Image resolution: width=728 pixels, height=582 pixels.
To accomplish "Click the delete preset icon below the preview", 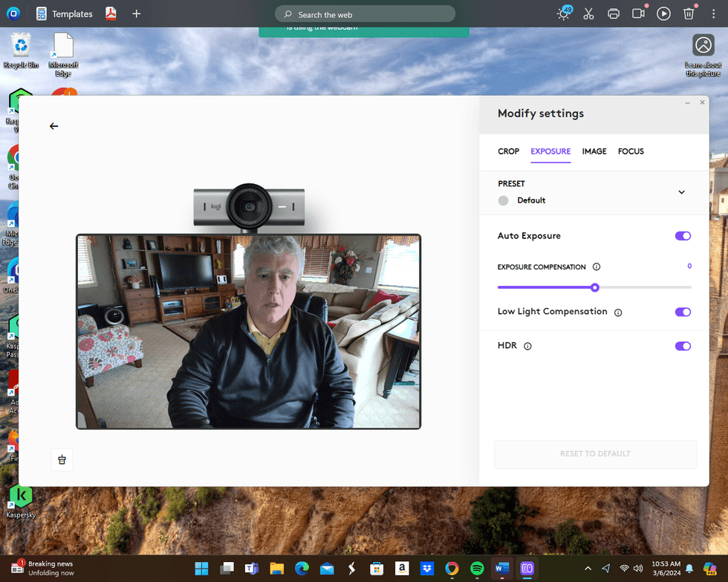I will [62, 460].
